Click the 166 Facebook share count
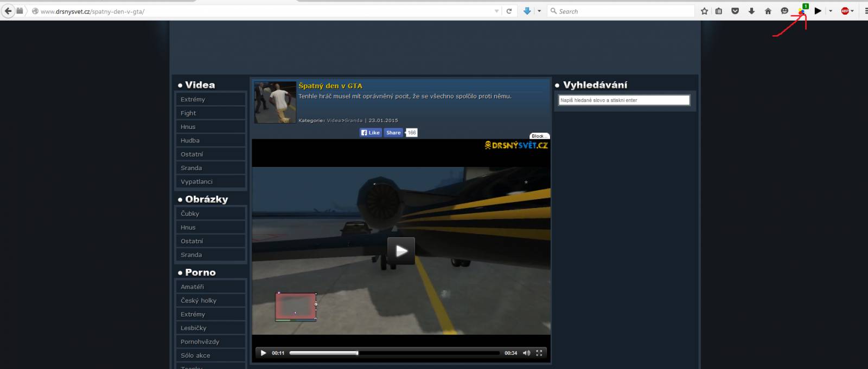This screenshot has width=868, height=369. point(412,133)
